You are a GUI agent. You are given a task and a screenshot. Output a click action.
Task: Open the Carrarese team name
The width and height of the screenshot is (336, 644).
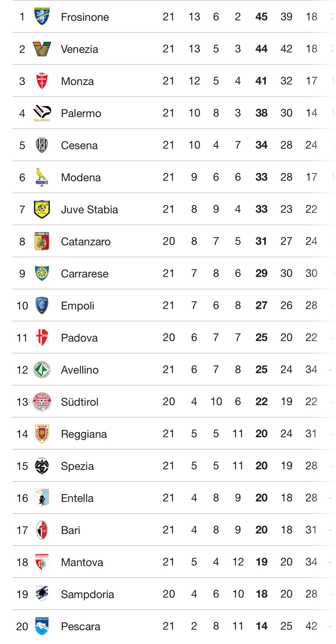click(x=84, y=274)
